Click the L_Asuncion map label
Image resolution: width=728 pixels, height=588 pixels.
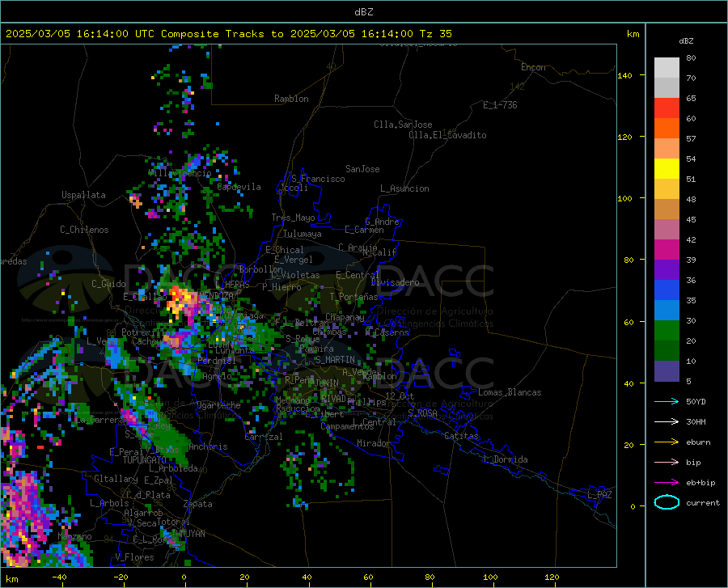tap(404, 188)
